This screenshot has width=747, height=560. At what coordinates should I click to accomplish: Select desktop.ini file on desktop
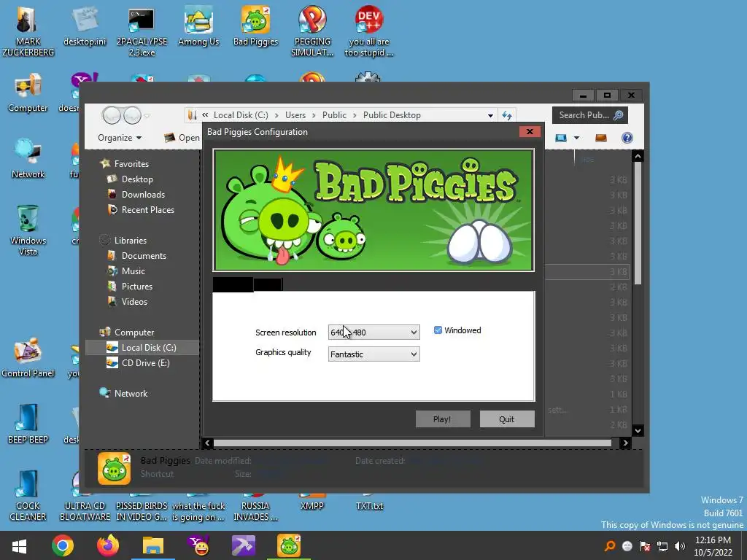[x=85, y=27]
